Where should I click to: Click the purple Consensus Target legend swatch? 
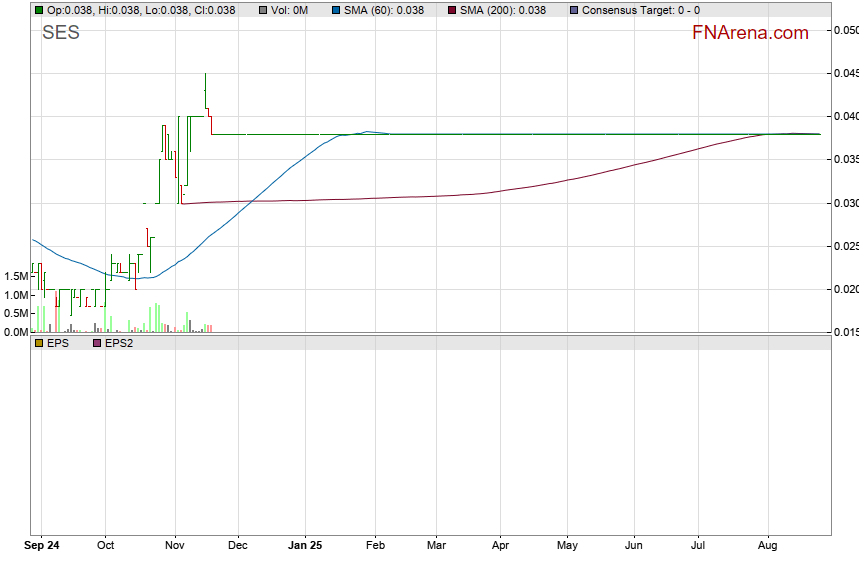click(x=573, y=10)
